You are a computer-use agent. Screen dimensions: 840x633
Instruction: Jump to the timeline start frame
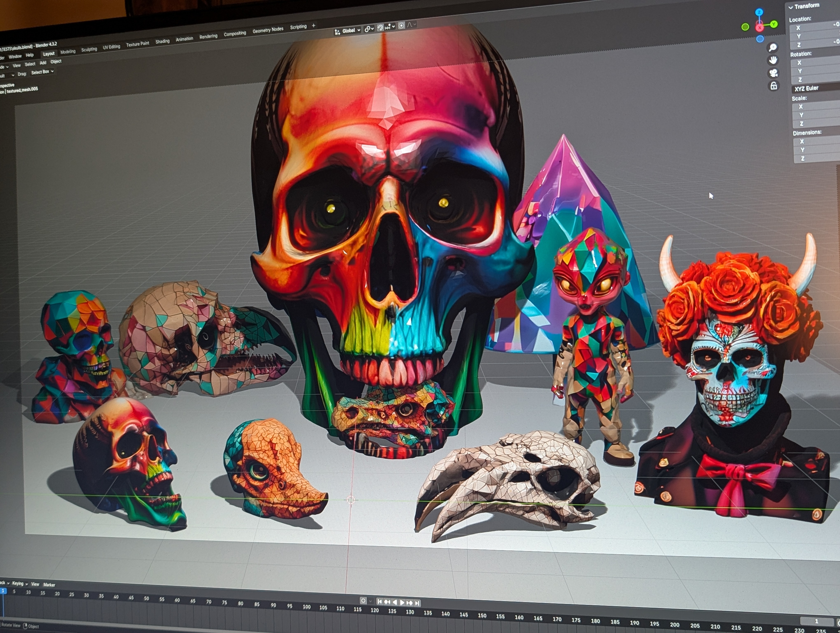click(379, 601)
